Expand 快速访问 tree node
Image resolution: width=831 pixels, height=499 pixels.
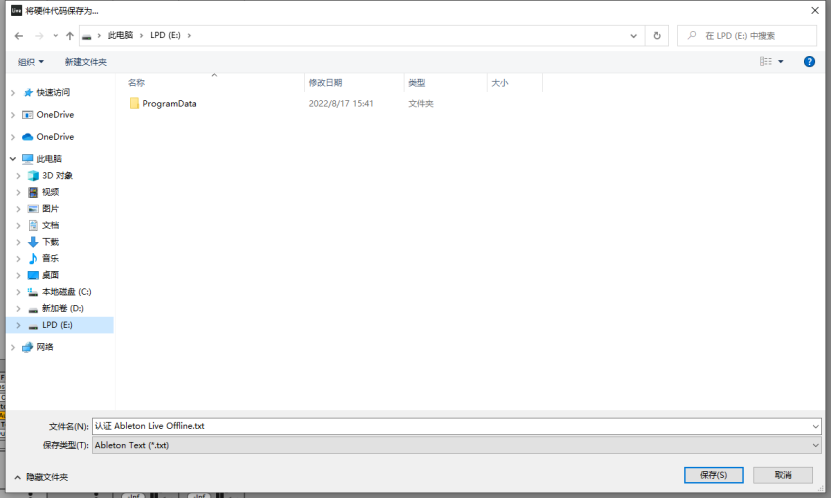13,93
